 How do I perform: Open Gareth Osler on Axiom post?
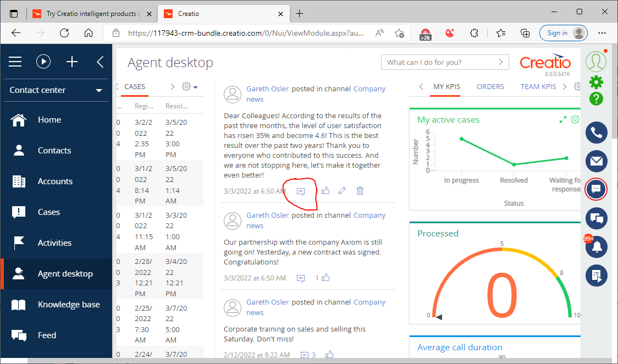[x=267, y=216]
